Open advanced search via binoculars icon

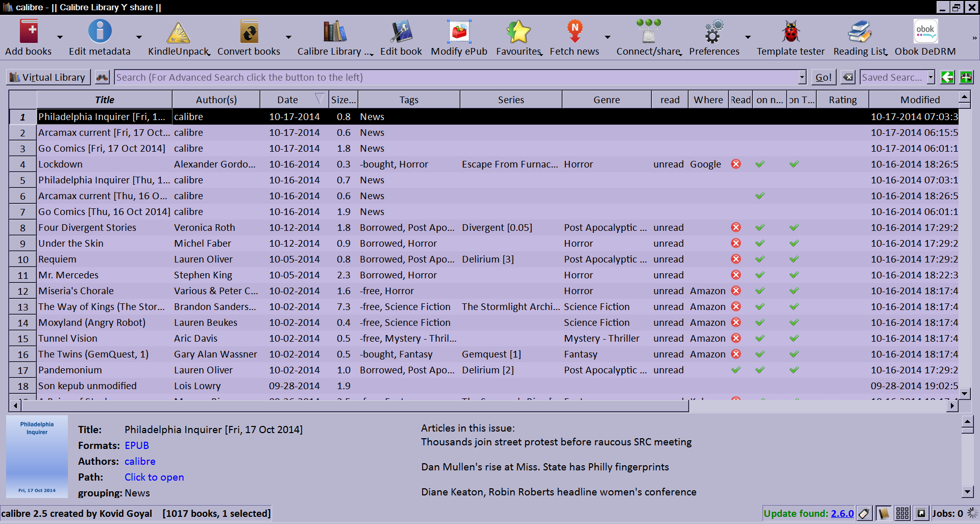tap(103, 77)
